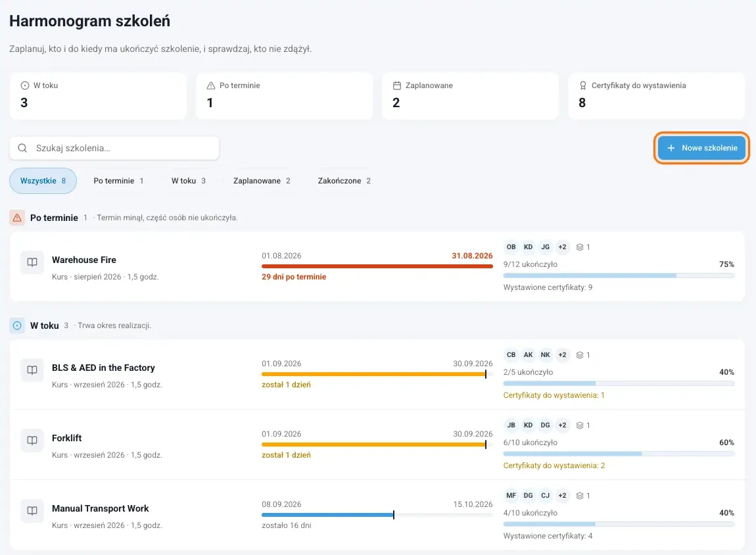Switch to the Zaplanowane filter tab
Image resolution: width=756 pixels, height=555 pixels.
tap(262, 181)
